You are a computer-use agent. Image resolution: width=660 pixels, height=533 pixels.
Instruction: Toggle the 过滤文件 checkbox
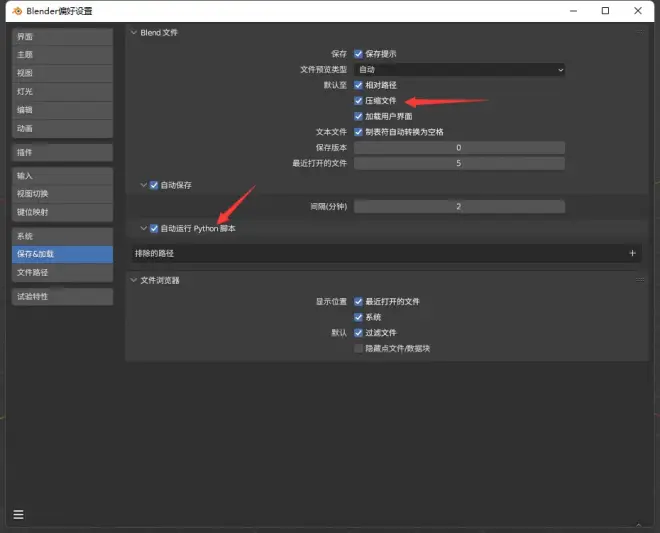pos(358,333)
